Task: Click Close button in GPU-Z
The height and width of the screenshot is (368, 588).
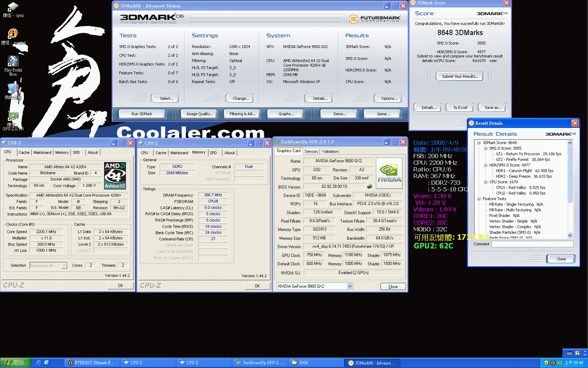Action: [393, 286]
